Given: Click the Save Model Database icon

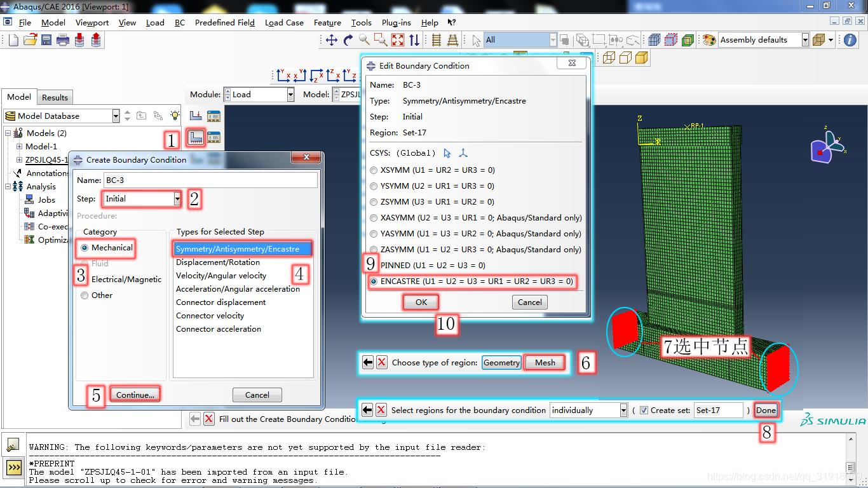Looking at the screenshot, I should coord(46,40).
